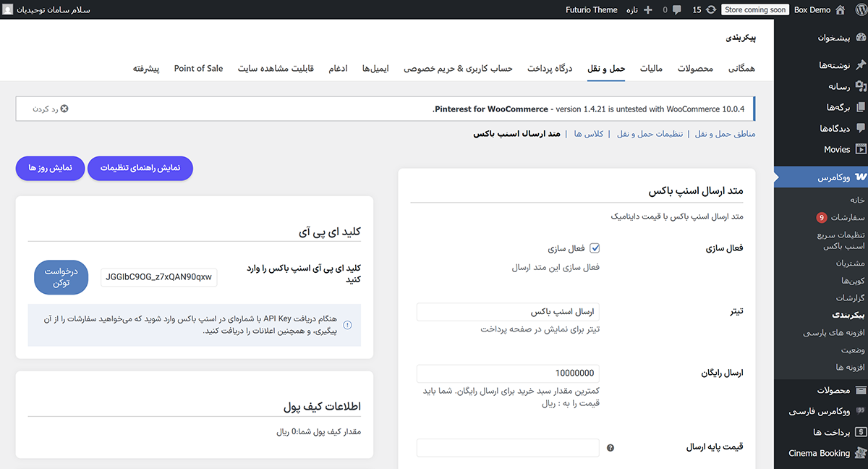Open the Point of Sale tab

[x=198, y=69]
